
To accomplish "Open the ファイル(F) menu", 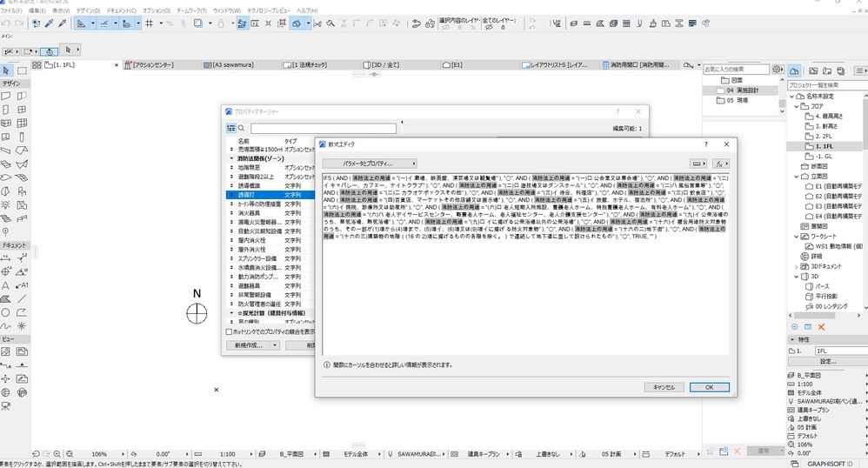I will (11, 10).
